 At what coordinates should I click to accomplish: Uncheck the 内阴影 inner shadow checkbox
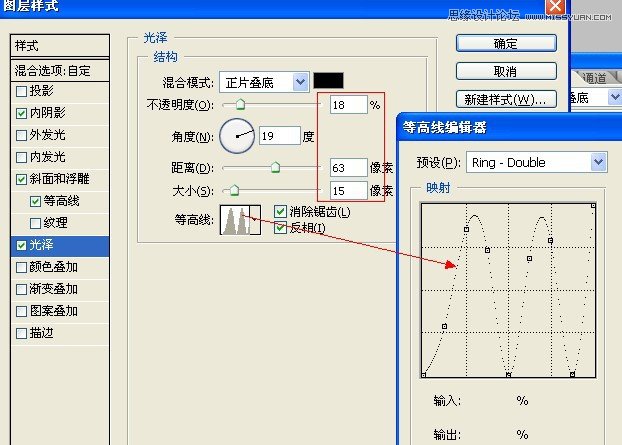click(x=21, y=114)
